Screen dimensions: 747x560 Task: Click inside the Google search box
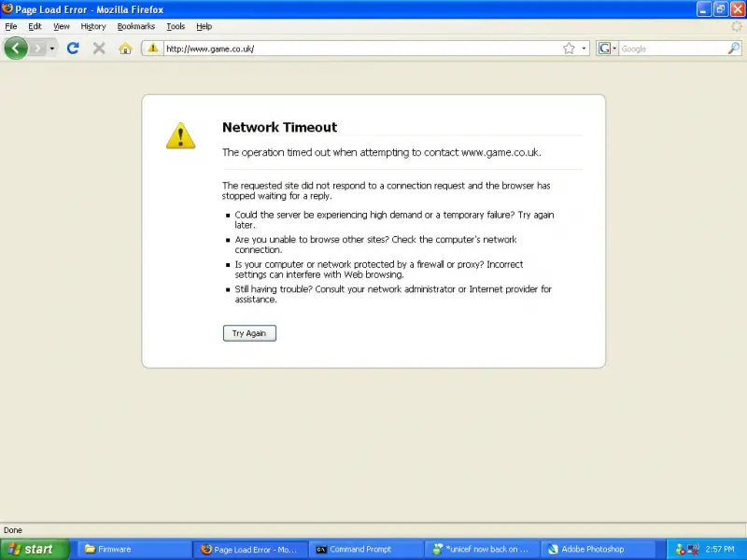(x=672, y=49)
